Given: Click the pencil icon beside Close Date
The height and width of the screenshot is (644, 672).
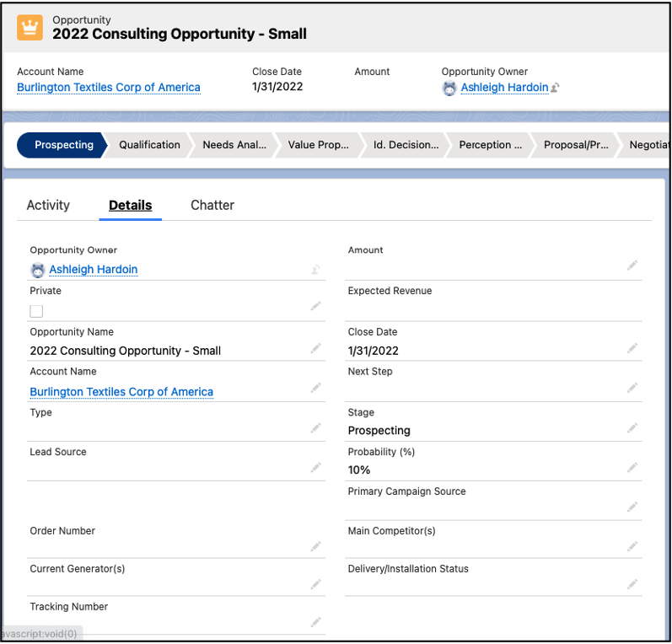Looking at the screenshot, I should [632, 347].
